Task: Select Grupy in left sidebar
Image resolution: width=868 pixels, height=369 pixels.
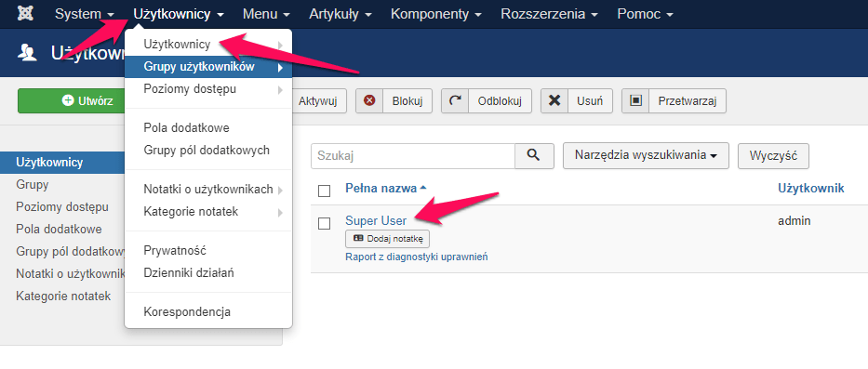Action: (33, 184)
